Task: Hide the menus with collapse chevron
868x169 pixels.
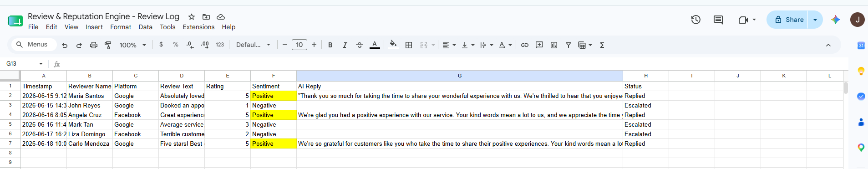Action: pyautogui.click(x=828, y=45)
